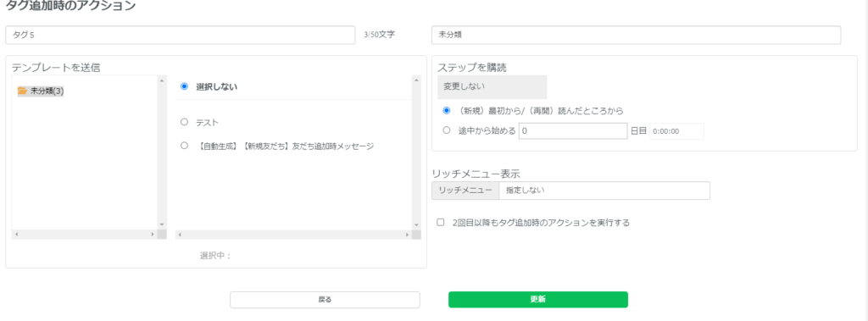The width and height of the screenshot is (868, 321).
Task: Click the green 更新 button
Action: point(538,300)
